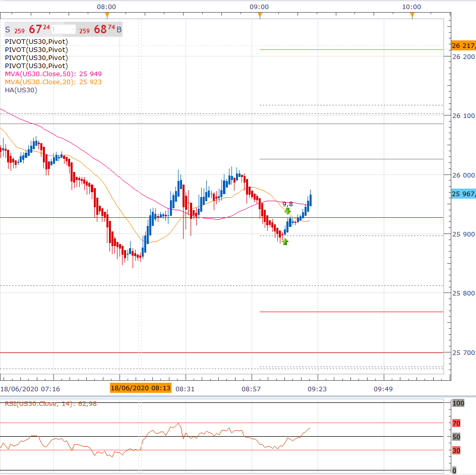Select the RSI(US30.Close, 14) indicator label
The width and height of the screenshot is (476, 475).
[51, 404]
